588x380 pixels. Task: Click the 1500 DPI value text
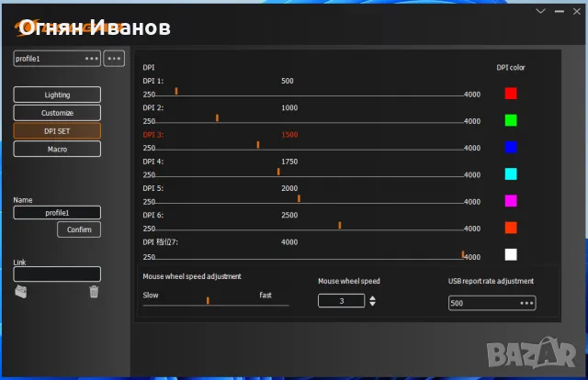[x=289, y=135]
